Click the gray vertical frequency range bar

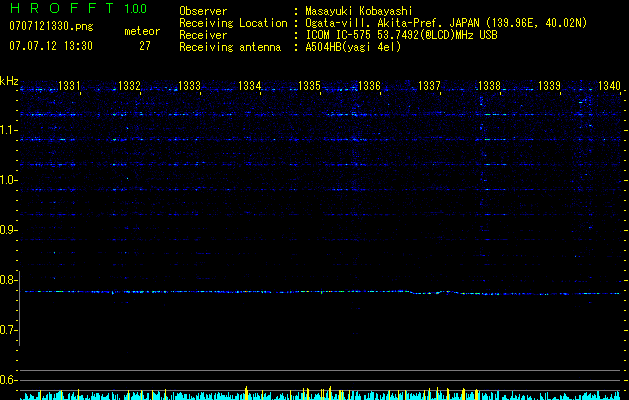(20, 308)
